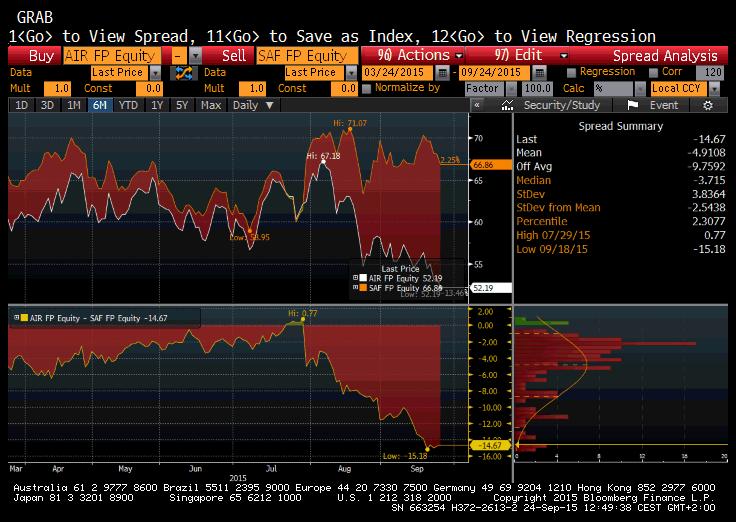
Task: Select the 3D range tab
Action: (47, 105)
